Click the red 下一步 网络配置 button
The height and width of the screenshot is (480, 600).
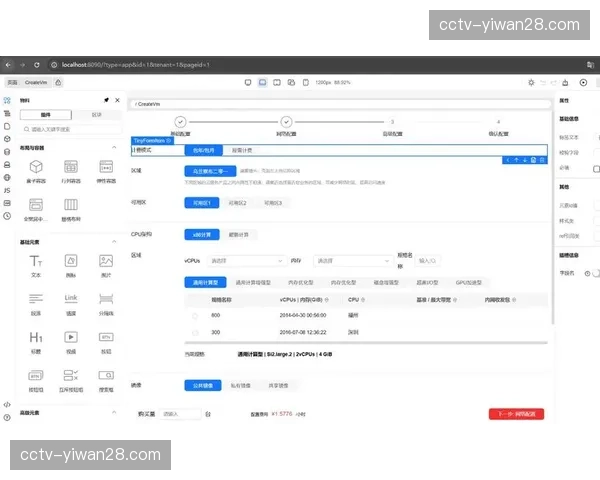pyautogui.click(x=516, y=414)
